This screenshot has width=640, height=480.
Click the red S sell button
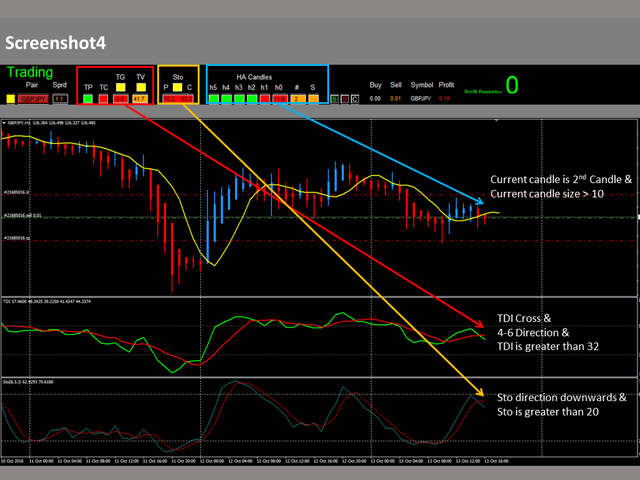[x=345, y=99]
